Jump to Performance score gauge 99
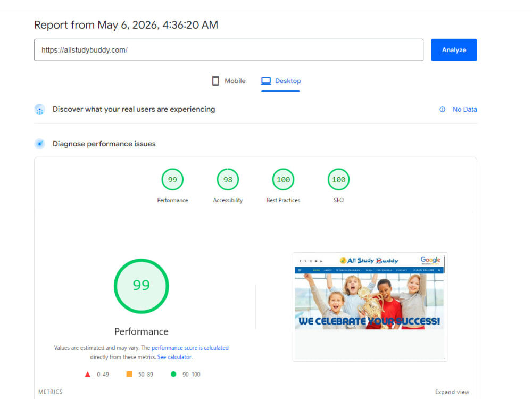Image resolution: width=532 pixels, height=399 pixels. pos(172,179)
